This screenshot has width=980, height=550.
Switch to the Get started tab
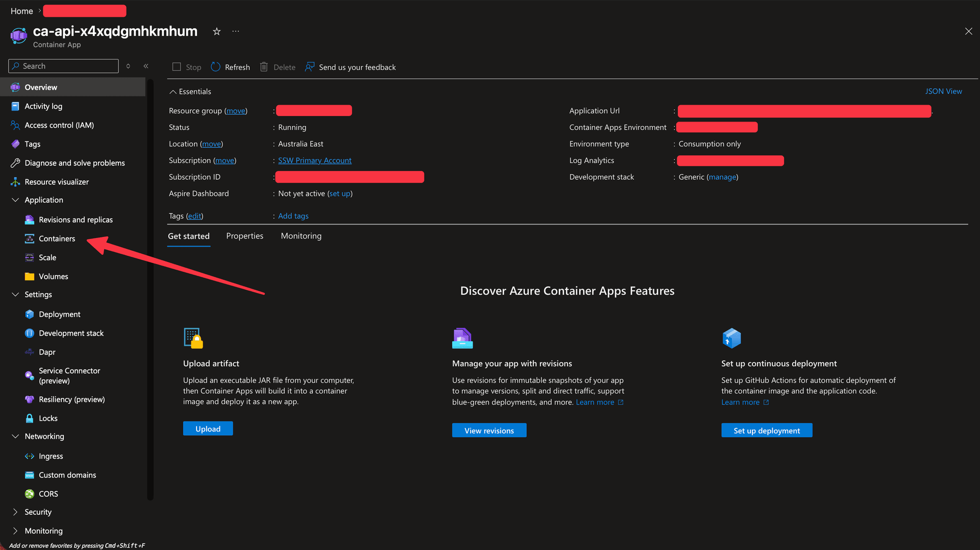point(189,236)
